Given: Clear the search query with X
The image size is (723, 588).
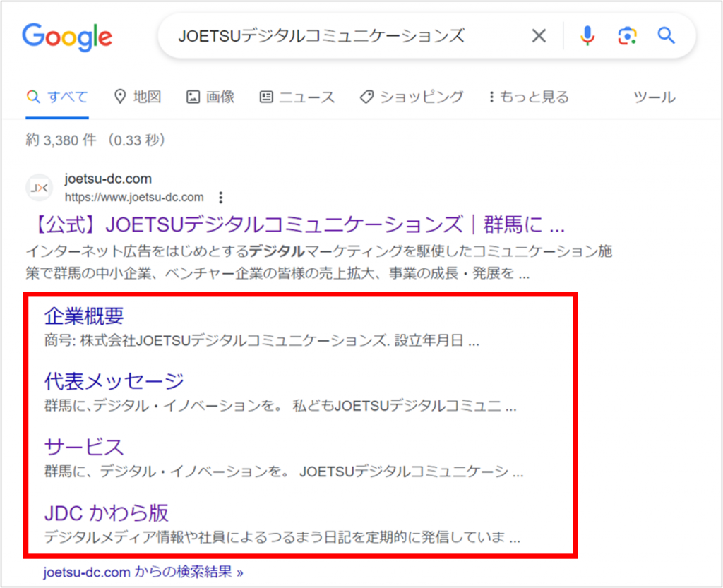Looking at the screenshot, I should coord(539,35).
